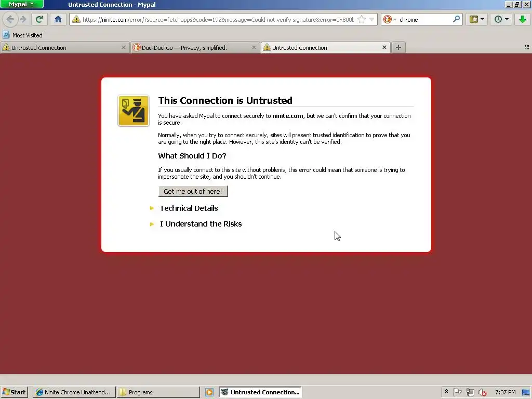
Task: Click the network tray icon
Action: tap(470, 392)
